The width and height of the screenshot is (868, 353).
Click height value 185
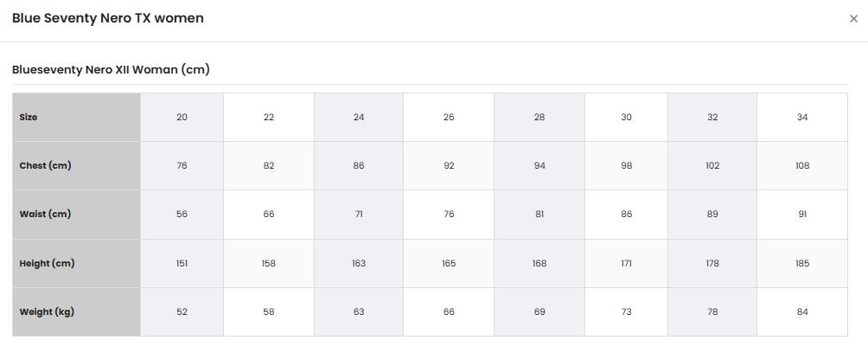tap(802, 263)
